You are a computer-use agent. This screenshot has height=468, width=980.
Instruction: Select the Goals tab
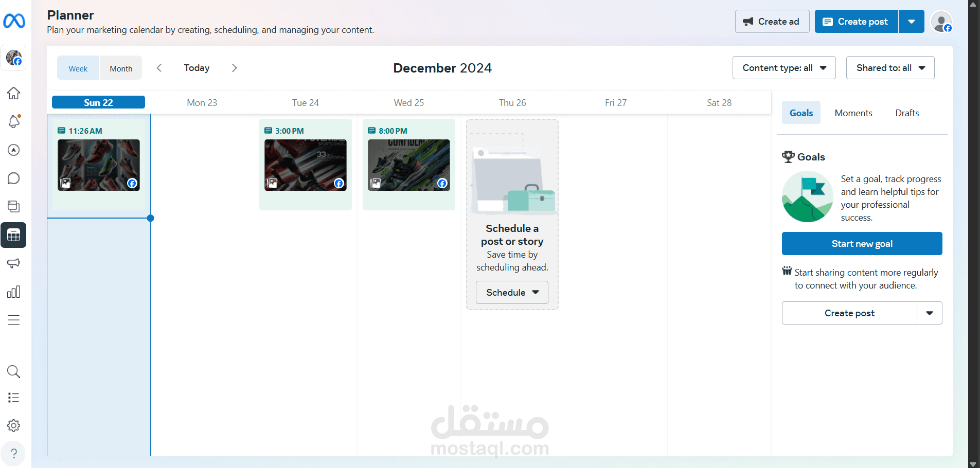coord(801,113)
